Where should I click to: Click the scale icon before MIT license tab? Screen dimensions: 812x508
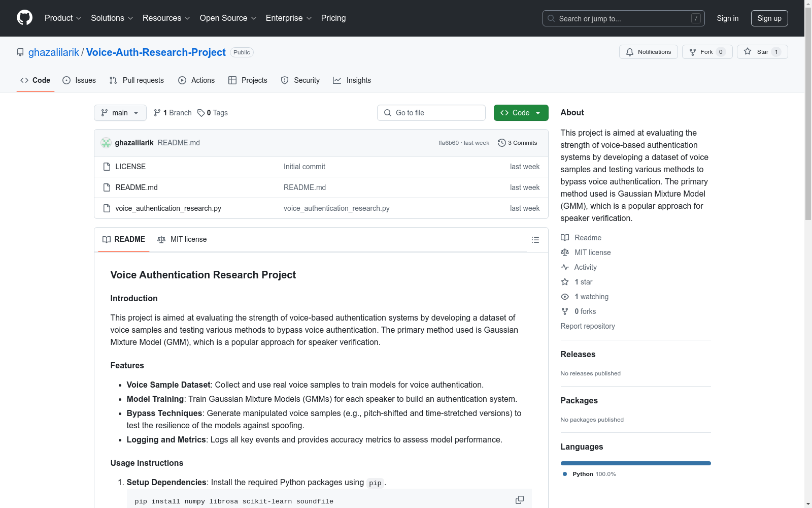pos(161,239)
